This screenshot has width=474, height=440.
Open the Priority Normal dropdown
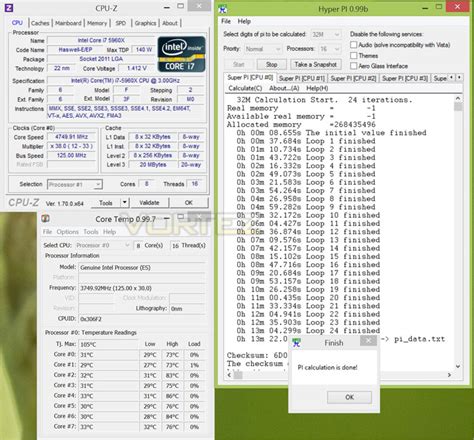263,49
